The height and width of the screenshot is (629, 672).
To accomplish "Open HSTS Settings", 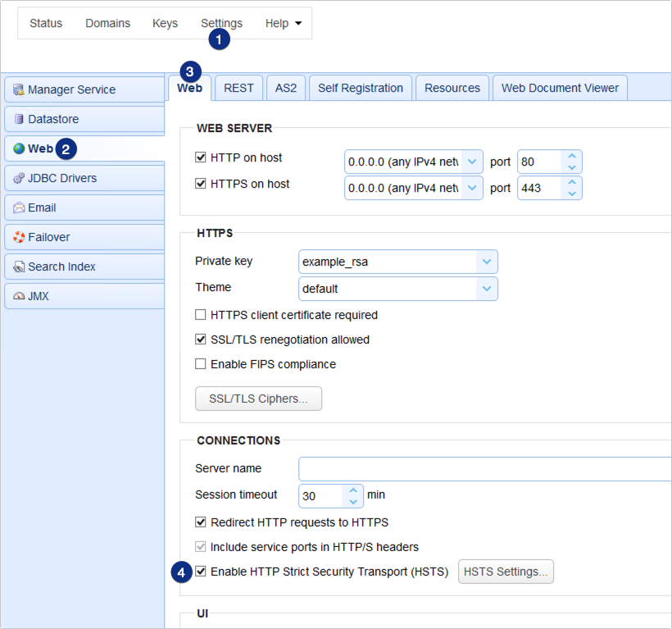I will point(506,572).
